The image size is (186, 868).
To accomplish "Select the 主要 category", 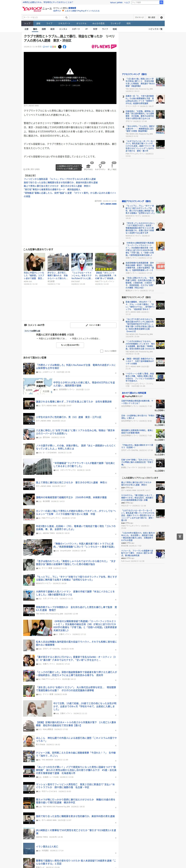I will pyautogui.click(x=26, y=29).
